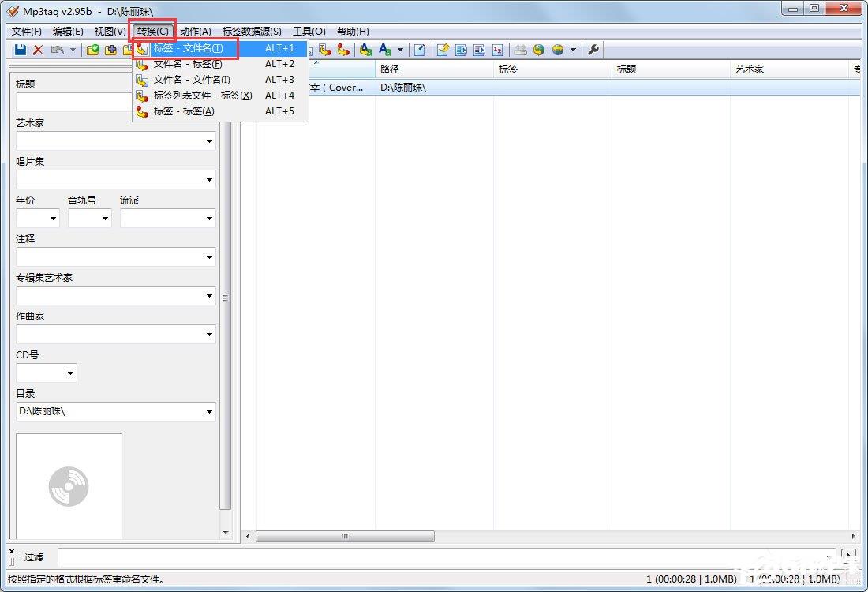Open the 标签数据源(S) menu
868x592 pixels.
[x=252, y=32]
